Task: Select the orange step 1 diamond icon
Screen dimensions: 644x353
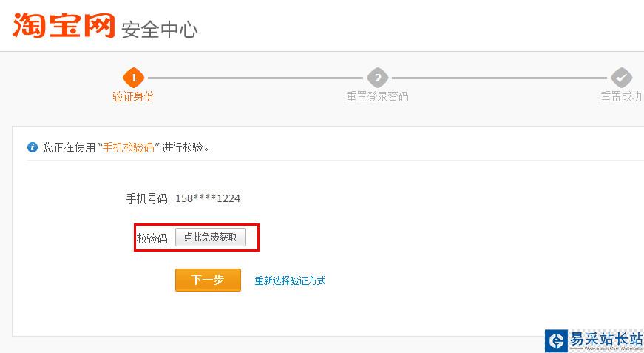Action: click(134, 78)
